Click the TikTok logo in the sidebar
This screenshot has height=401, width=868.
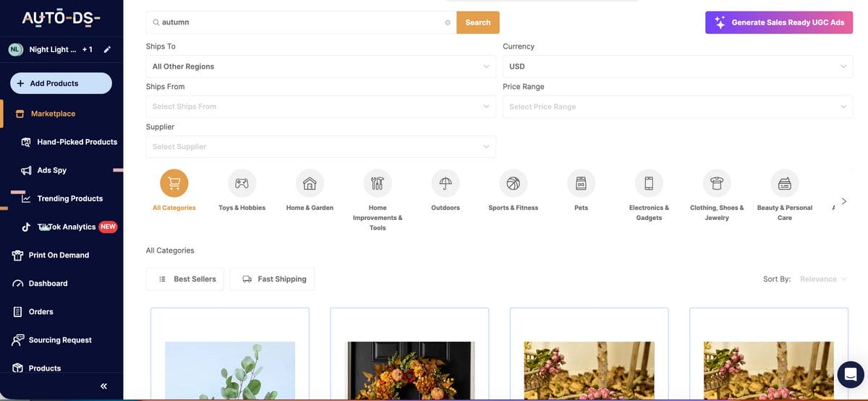26,227
